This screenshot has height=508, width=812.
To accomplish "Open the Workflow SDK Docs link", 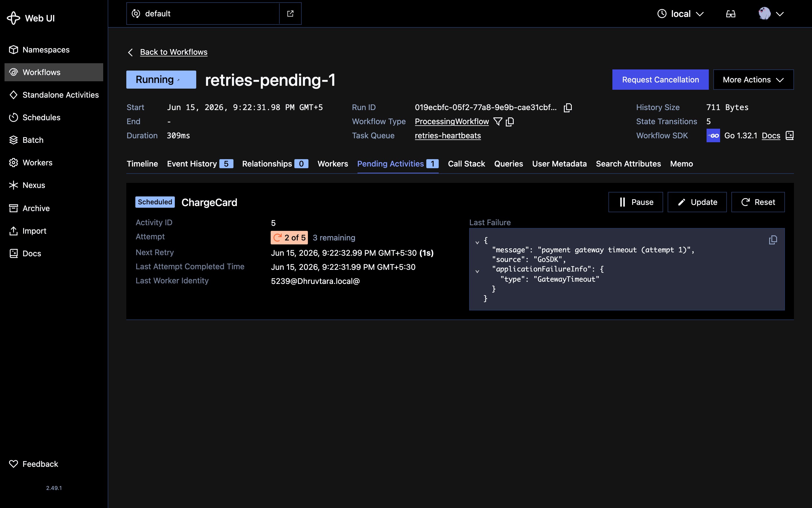I will (771, 136).
